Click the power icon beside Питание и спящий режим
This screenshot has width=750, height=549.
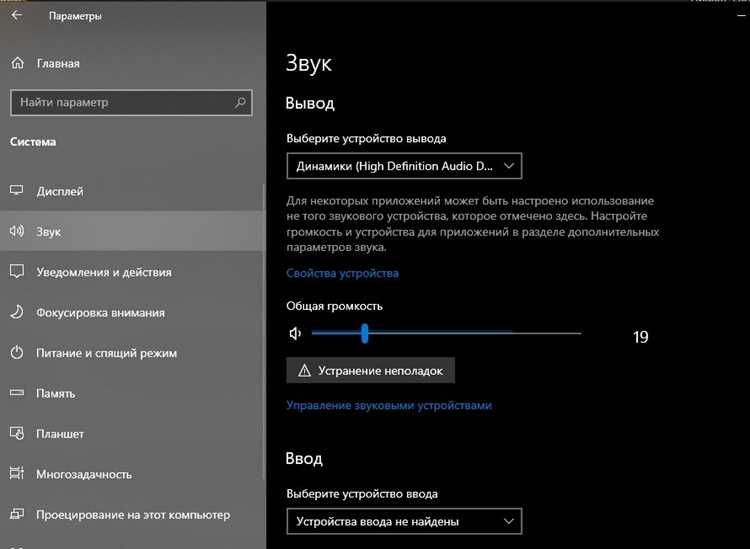tap(17, 353)
